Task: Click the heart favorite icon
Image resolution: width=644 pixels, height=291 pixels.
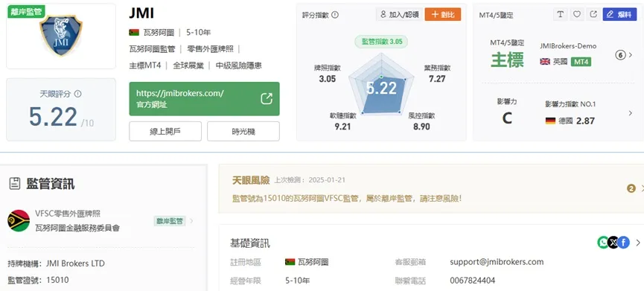Action: [x=577, y=14]
